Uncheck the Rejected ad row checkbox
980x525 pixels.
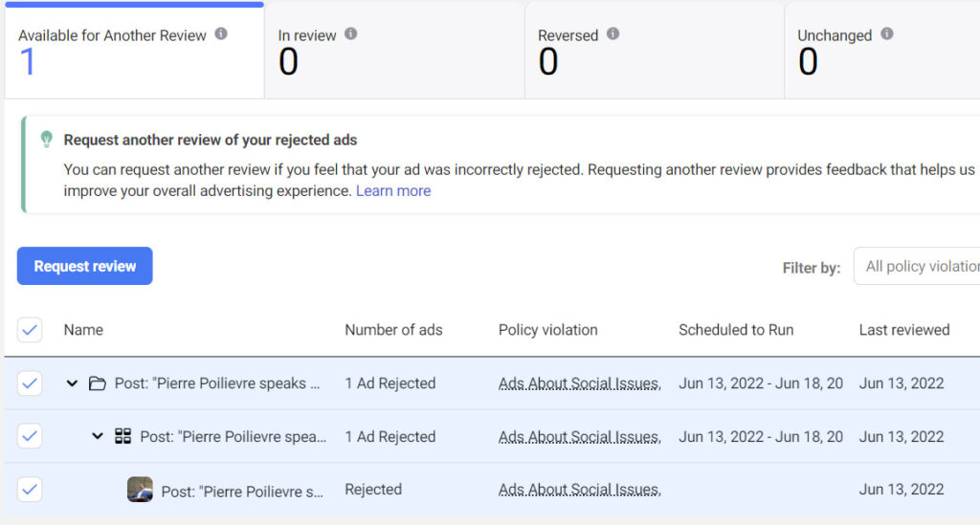pos(30,490)
